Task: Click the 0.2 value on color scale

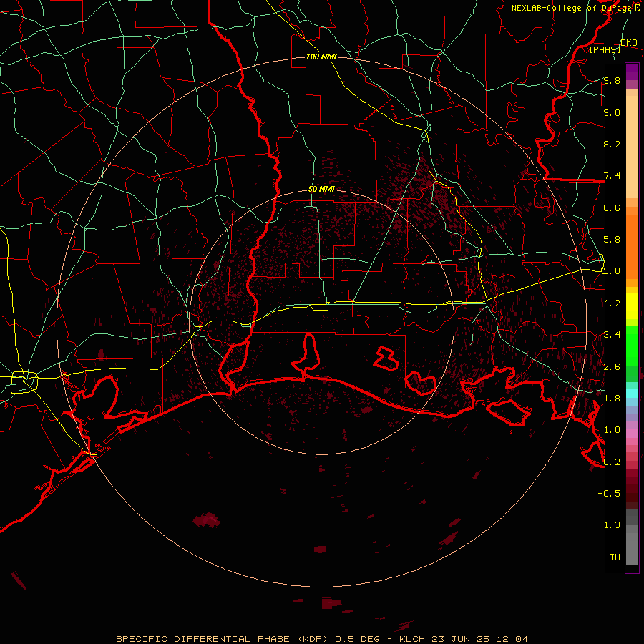Action: coord(612,462)
